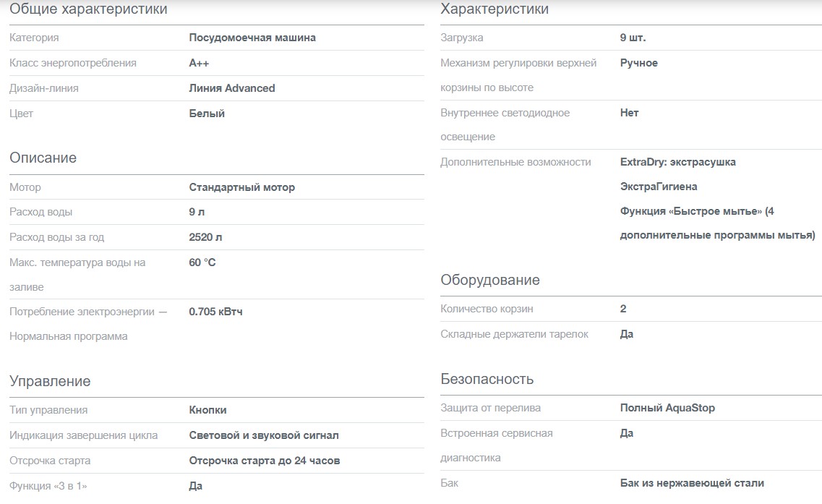Click the "Характеристики" section heading
822x504 pixels.
pyautogui.click(x=495, y=9)
